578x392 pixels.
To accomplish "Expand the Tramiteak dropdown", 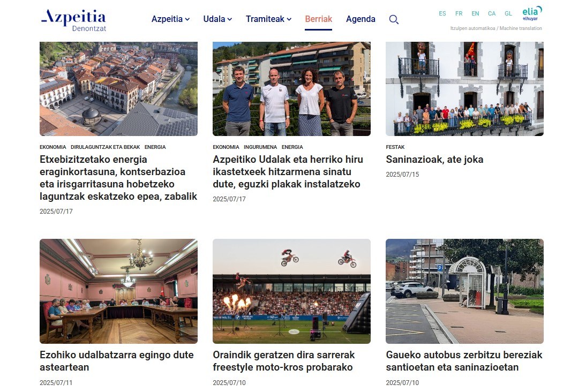I will (268, 19).
